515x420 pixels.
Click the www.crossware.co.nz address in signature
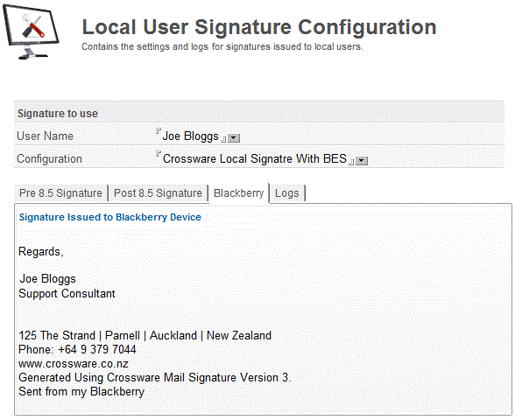point(74,364)
